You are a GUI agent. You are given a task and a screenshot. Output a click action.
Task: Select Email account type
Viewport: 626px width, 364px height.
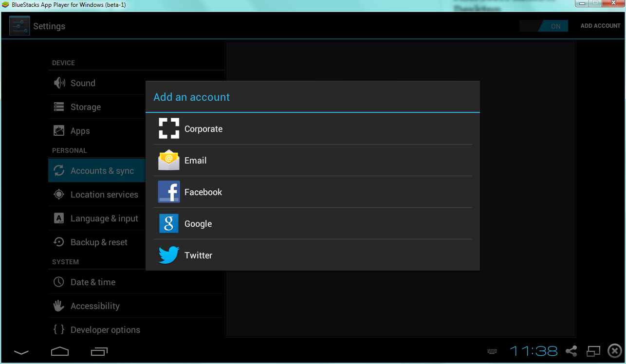313,160
